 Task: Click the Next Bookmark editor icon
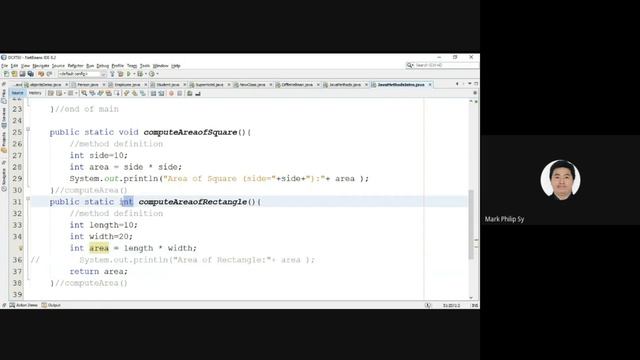134,93
